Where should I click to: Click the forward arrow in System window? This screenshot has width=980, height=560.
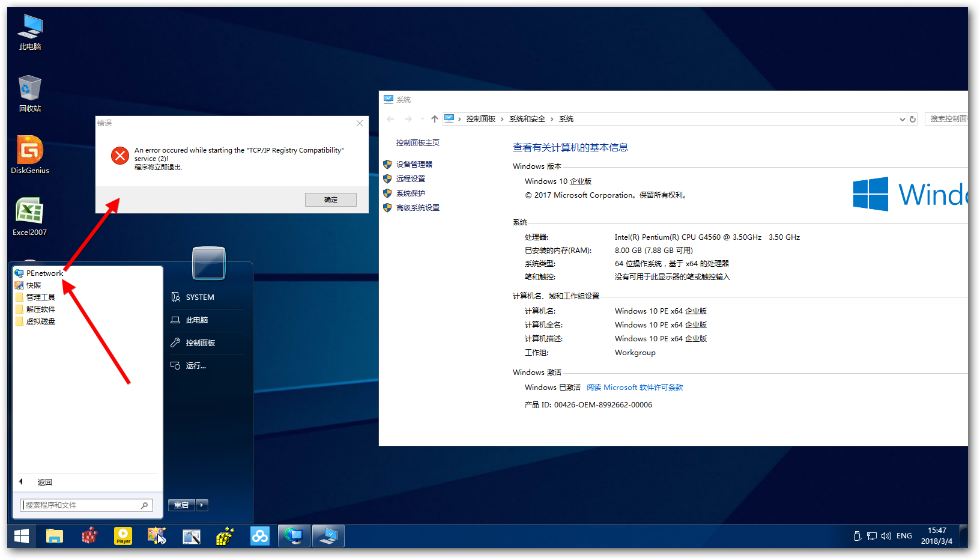(x=408, y=119)
